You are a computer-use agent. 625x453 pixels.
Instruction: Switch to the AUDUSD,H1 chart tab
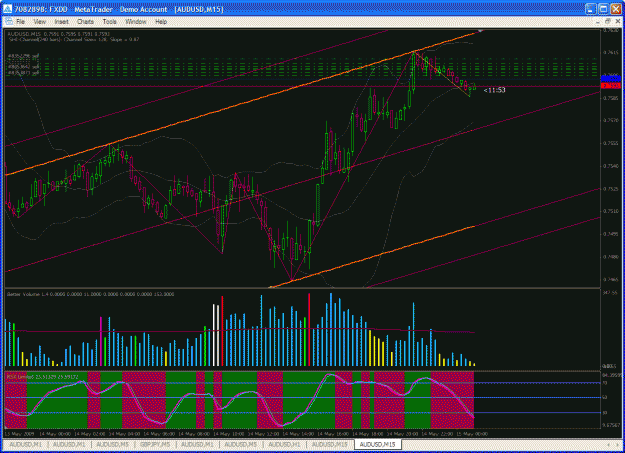pyautogui.click(x=284, y=444)
